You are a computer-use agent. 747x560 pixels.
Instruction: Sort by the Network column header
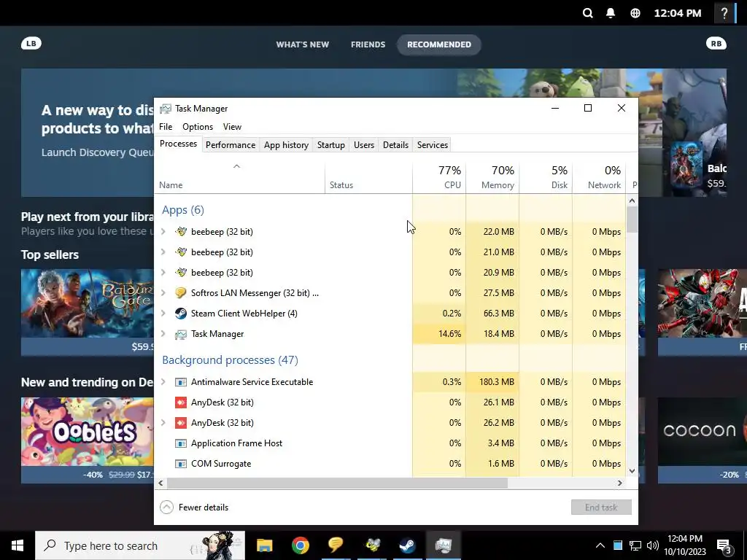pyautogui.click(x=600, y=177)
